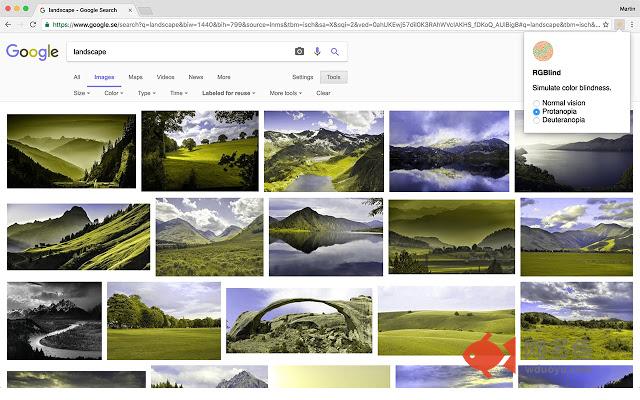
Task: Open the More tools dropdown
Action: 286,93
